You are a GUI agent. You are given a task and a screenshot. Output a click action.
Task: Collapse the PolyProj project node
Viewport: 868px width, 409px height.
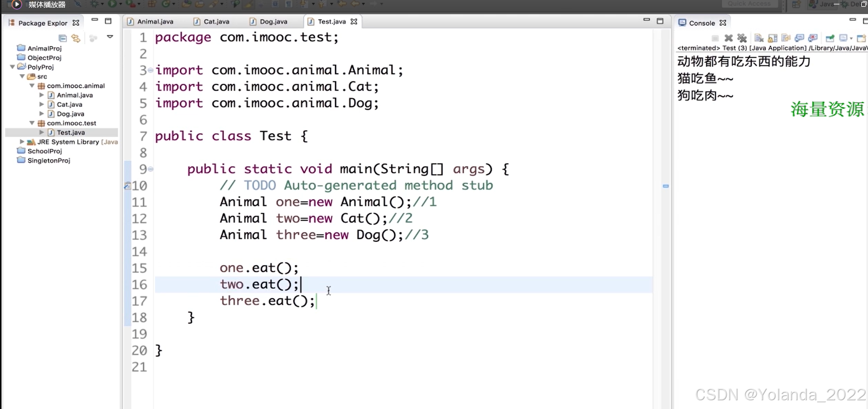pos(12,67)
